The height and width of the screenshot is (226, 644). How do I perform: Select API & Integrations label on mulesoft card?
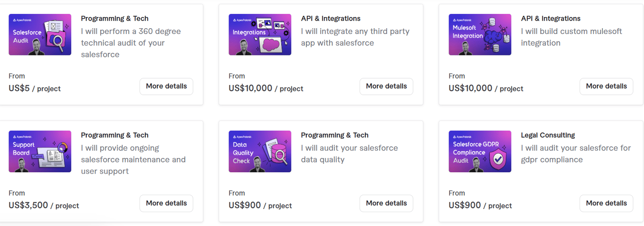(x=551, y=18)
